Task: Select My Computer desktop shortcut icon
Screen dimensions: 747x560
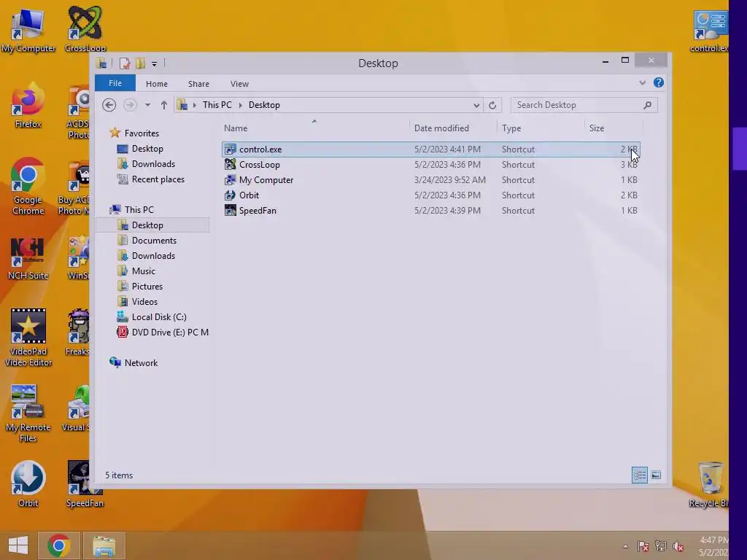Action: [x=28, y=29]
